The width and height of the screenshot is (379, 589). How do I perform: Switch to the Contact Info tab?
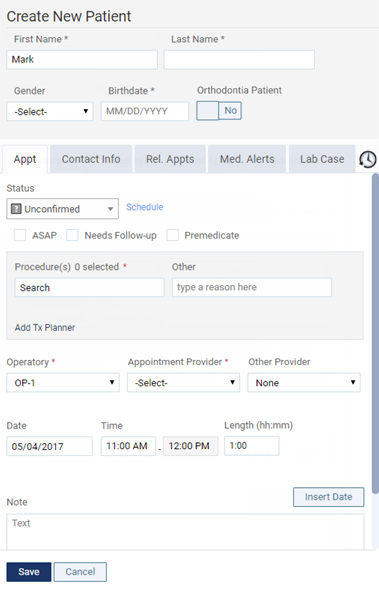point(91,159)
